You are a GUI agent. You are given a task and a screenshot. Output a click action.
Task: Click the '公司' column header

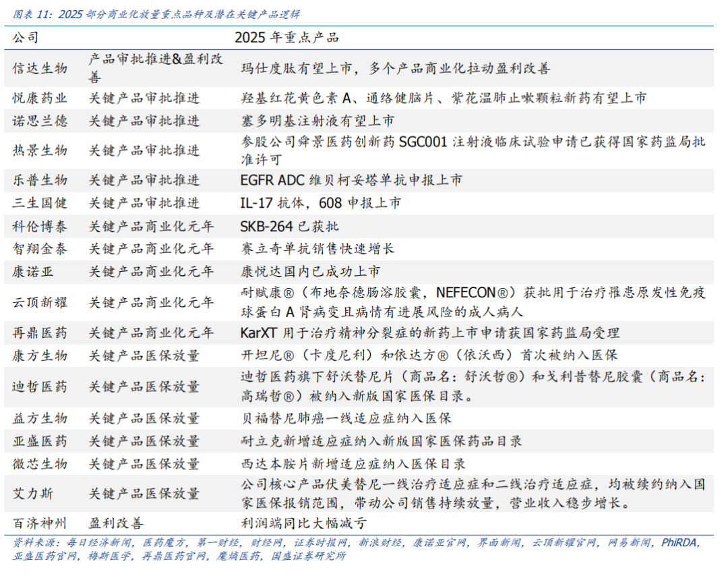(x=25, y=38)
